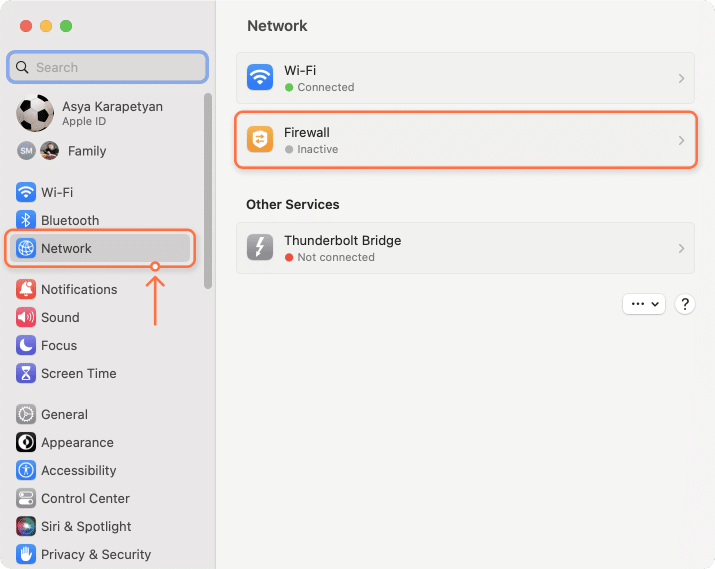Image resolution: width=715 pixels, height=569 pixels.
Task: Select the Privacy & Security label in the sidebar
Action: (x=96, y=554)
